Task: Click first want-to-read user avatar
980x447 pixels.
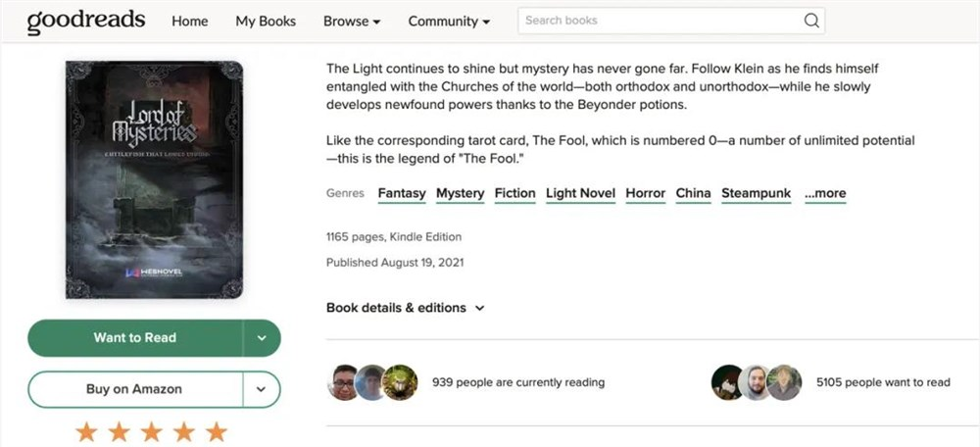Action: pyautogui.click(x=728, y=382)
